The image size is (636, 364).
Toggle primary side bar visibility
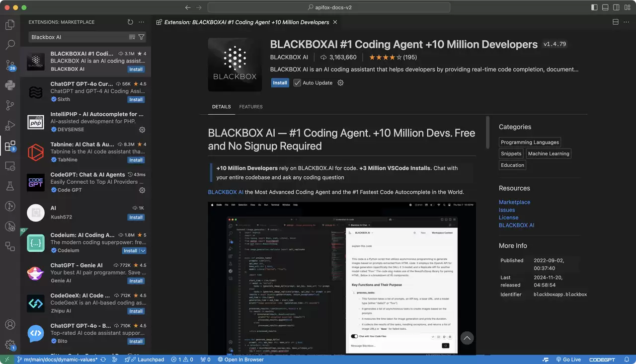[594, 7]
